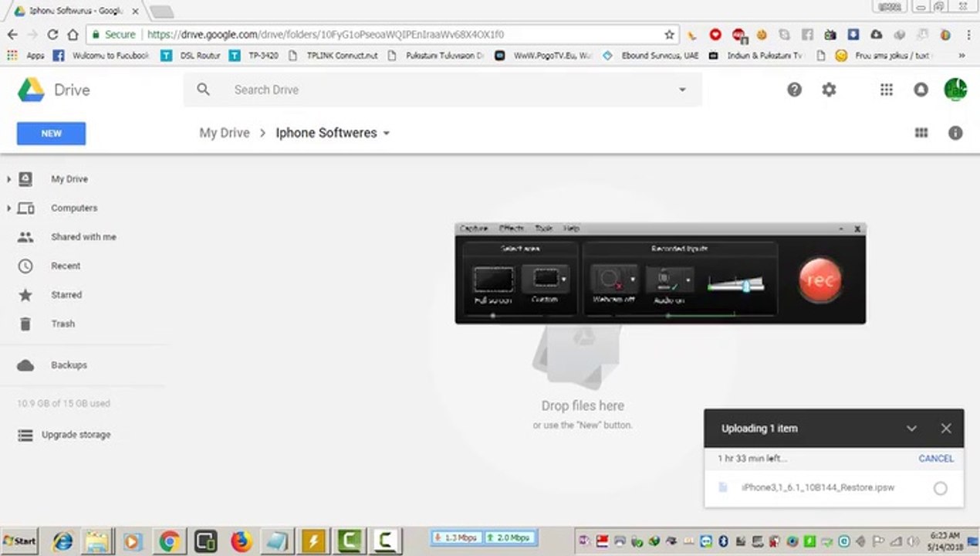
Task: Open Chrome three-dot menu
Action: [x=968, y=35]
